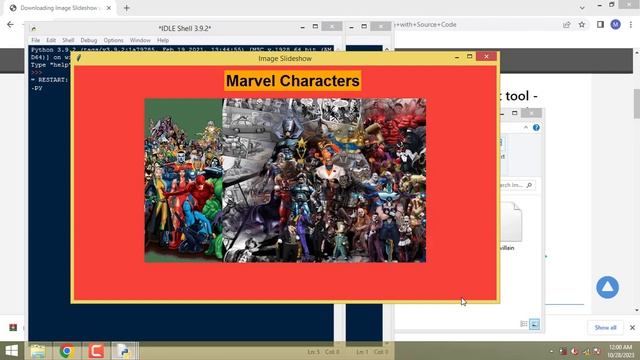Viewport: 640px width, 360px height.
Task: Click the downloaded file icon in downloads bar
Action: point(13,327)
